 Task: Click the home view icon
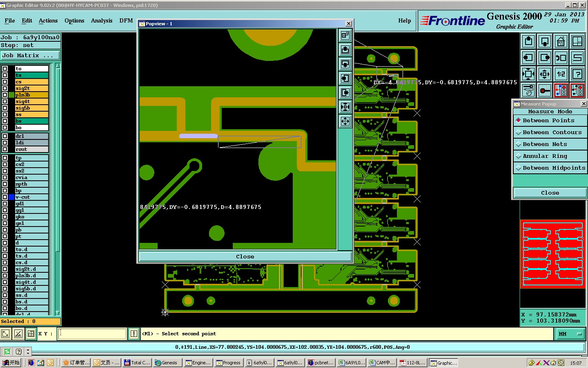[561, 41]
